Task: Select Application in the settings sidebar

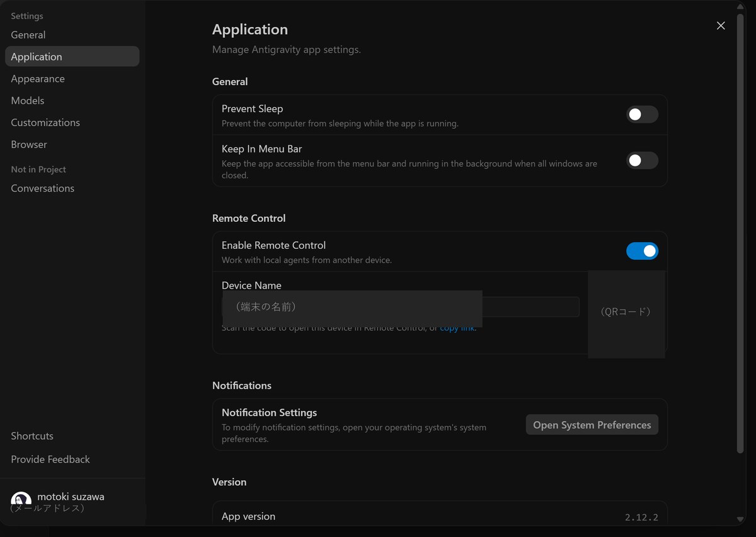Action: 72,57
